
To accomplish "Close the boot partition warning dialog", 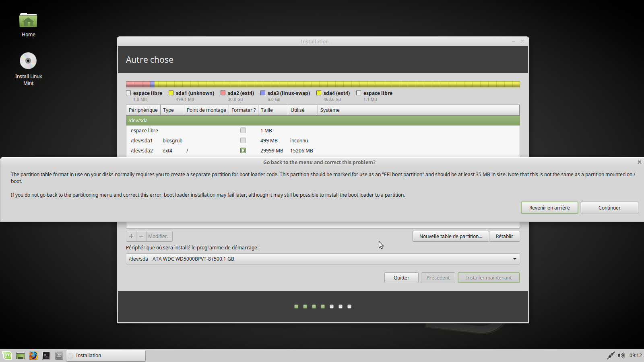I will click(x=639, y=162).
